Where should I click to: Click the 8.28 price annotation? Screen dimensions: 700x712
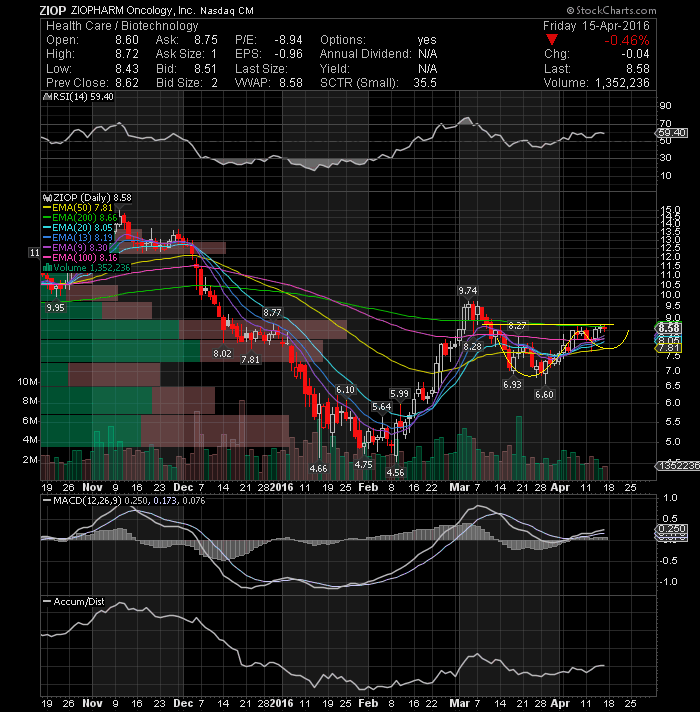(472, 346)
